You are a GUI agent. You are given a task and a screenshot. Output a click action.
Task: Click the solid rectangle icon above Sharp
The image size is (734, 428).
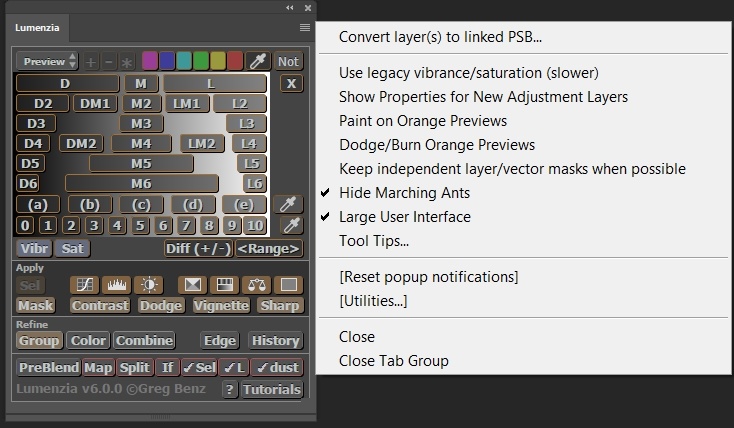pyautogui.click(x=288, y=285)
